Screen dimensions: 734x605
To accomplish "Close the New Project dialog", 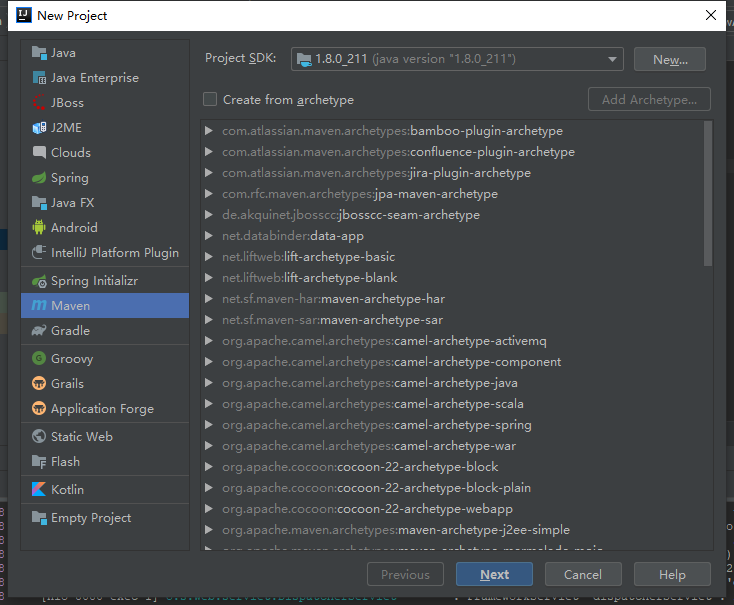I will pyautogui.click(x=711, y=15).
